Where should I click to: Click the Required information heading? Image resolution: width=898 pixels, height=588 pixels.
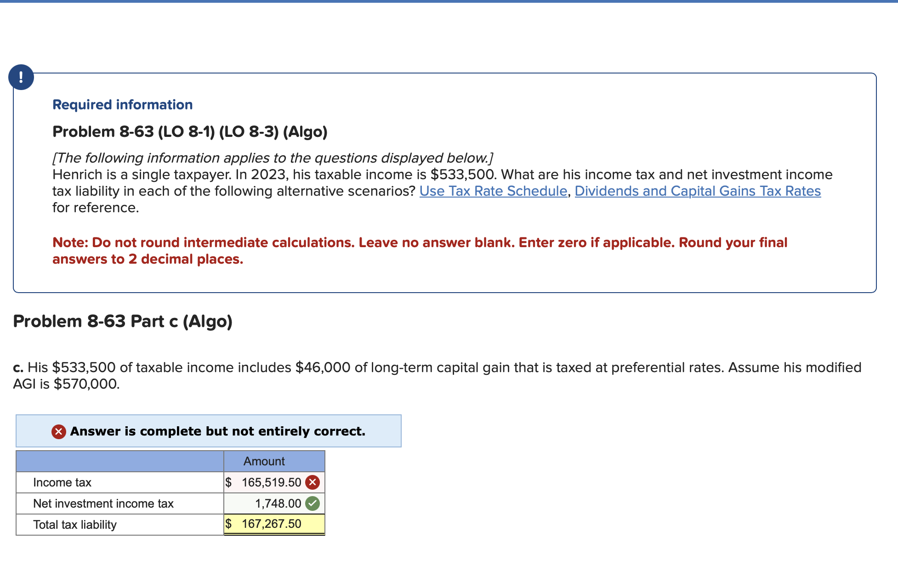pos(122,105)
